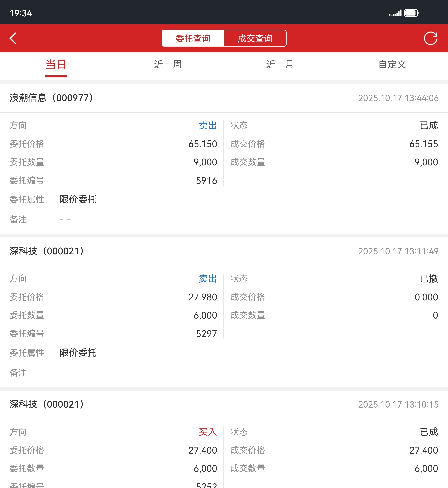This screenshot has height=488, width=448.
Task: Open 深科技 order timestamped 13:10:15
Action: (x=47, y=404)
